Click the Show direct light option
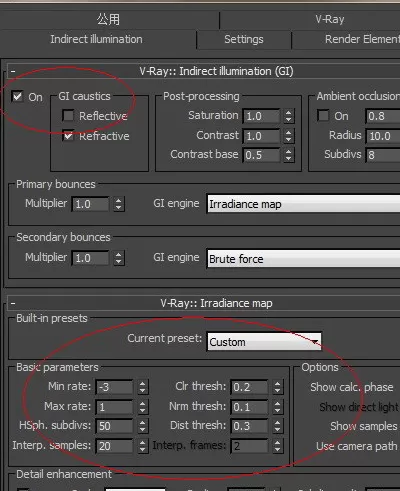400x491 pixels. tap(359, 407)
